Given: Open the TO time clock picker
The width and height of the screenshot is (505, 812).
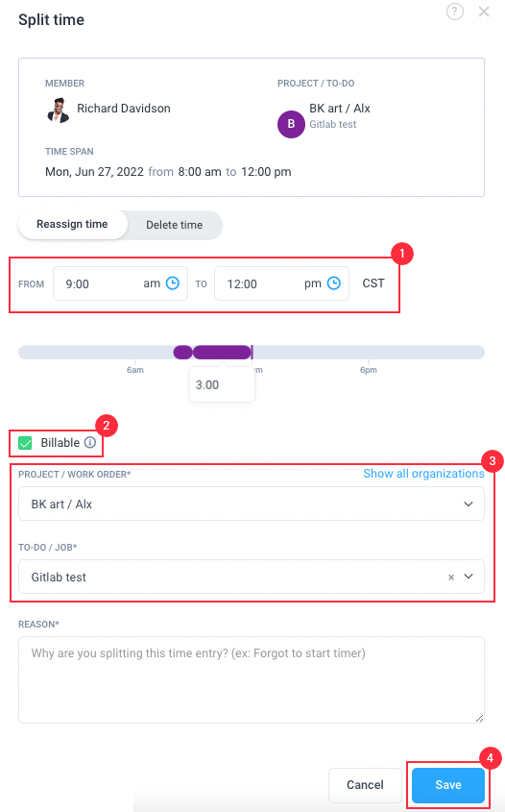Looking at the screenshot, I should [334, 283].
